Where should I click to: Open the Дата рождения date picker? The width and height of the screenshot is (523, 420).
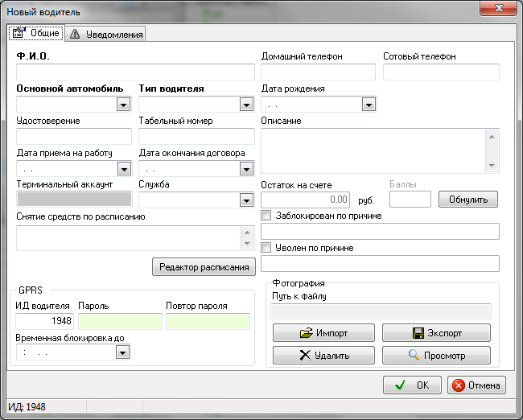pos(369,104)
